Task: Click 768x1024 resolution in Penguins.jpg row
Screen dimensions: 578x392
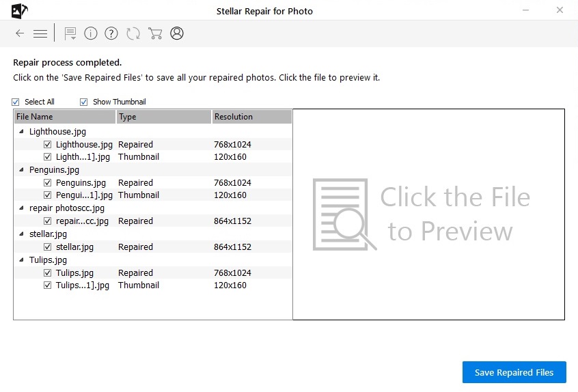Action: tap(232, 183)
